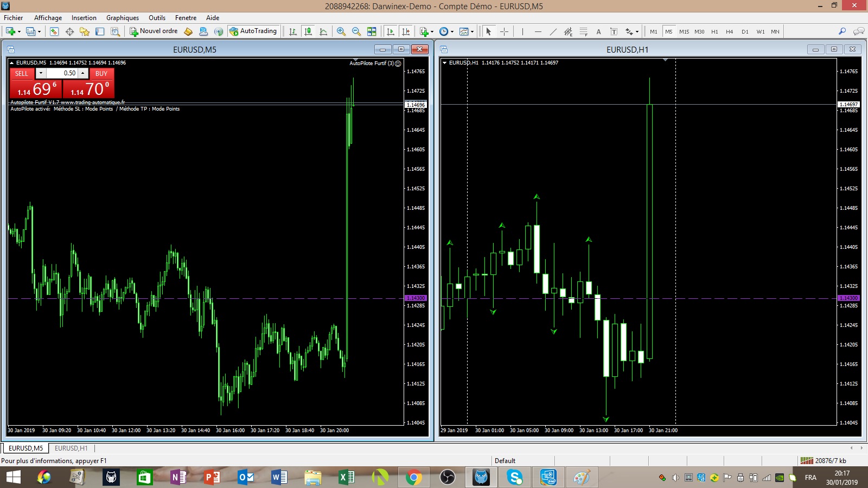Select the cursor arrow tool
The image size is (868, 488).
click(x=489, y=31)
